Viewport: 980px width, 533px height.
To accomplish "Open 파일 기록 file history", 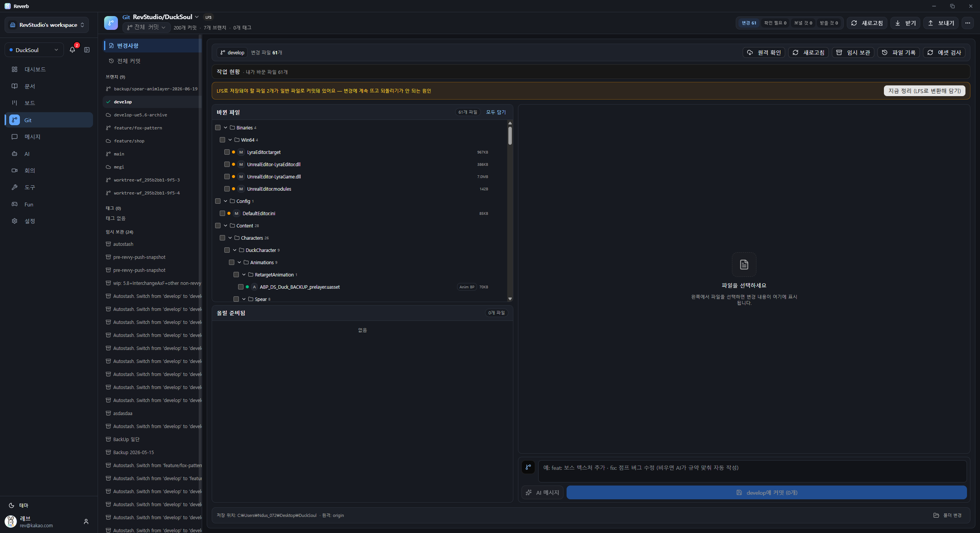I will pyautogui.click(x=898, y=52).
